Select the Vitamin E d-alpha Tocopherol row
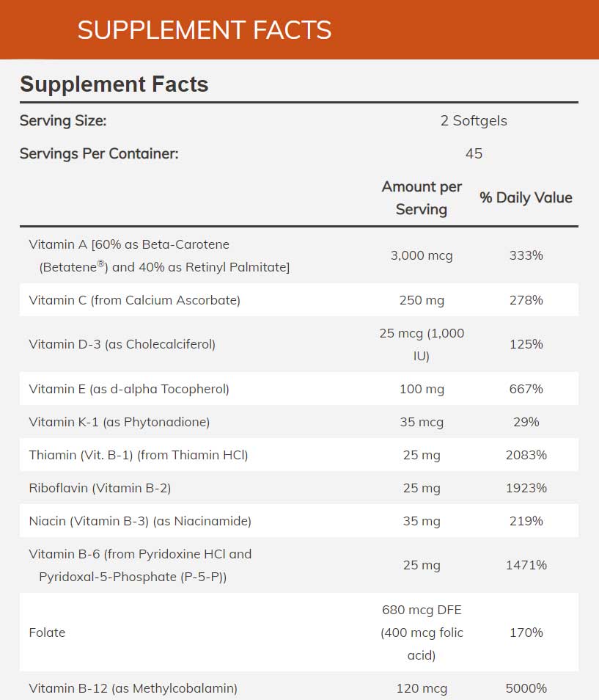 click(x=129, y=389)
